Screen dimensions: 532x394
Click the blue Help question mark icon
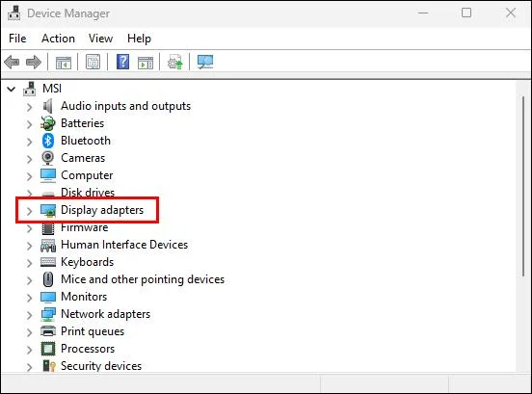coord(122,62)
